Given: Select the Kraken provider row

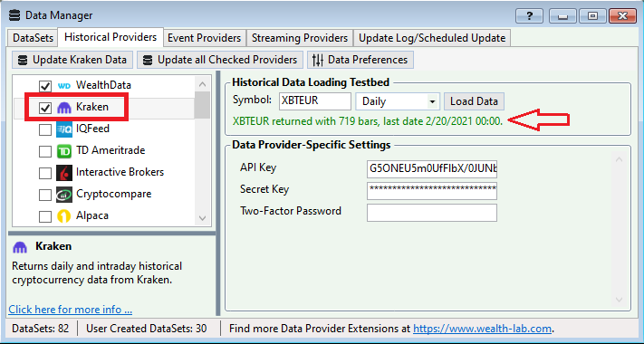Looking at the screenshot, I should pos(104,108).
